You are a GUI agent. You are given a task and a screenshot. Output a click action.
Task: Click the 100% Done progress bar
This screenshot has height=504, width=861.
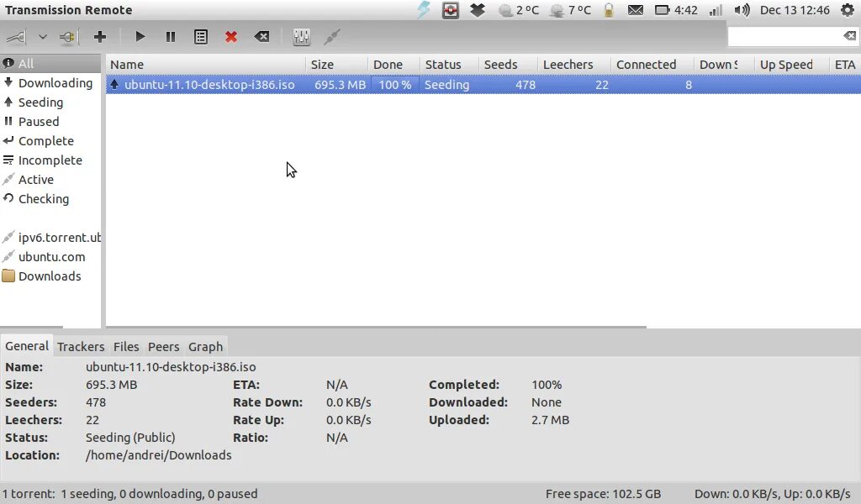394,84
